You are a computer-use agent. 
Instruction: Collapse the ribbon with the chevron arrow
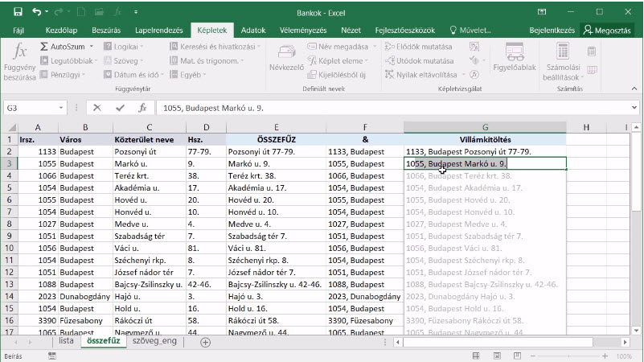[x=634, y=88]
